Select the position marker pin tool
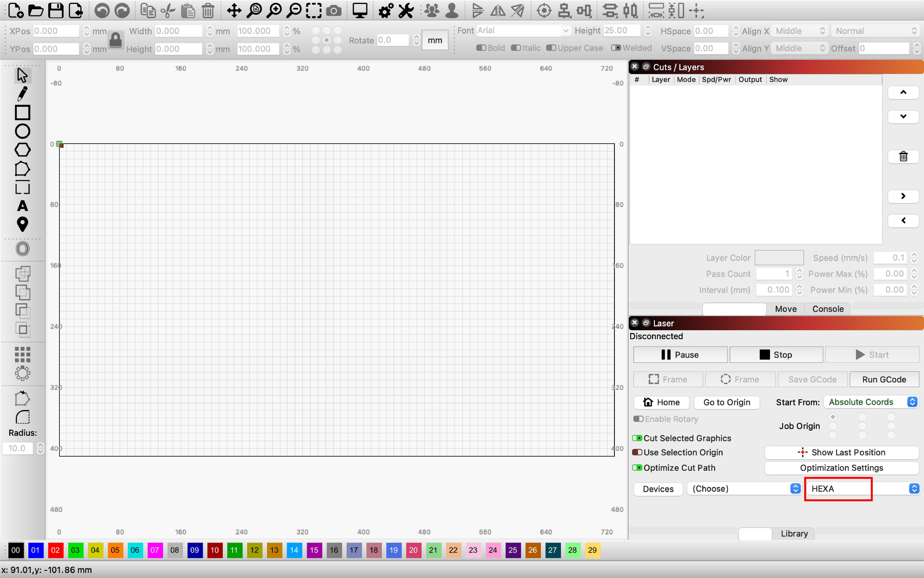Image resolution: width=924 pixels, height=578 pixels. pyautogui.click(x=22, y=224)
